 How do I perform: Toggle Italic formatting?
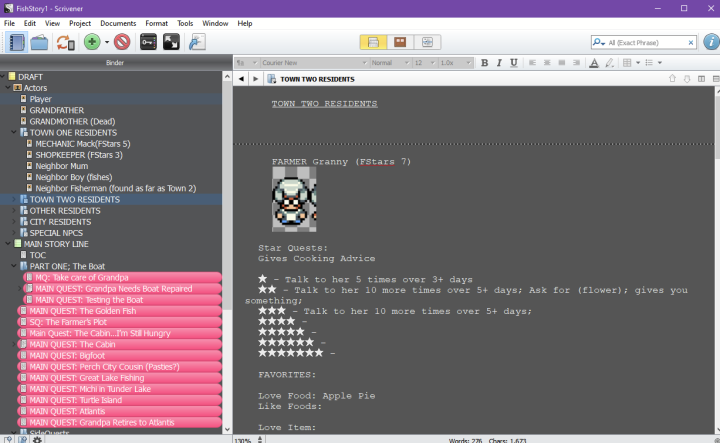(x=499, y=63)
